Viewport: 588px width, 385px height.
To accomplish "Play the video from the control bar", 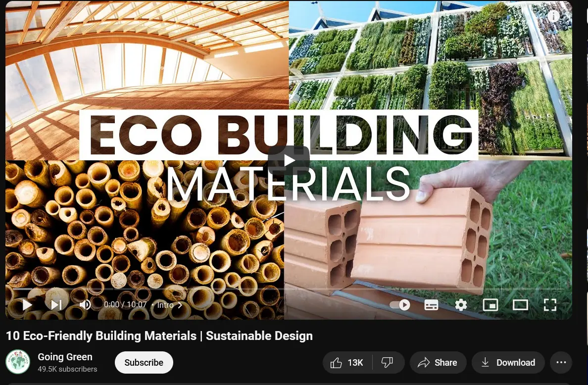I will [x=27, y=305].
